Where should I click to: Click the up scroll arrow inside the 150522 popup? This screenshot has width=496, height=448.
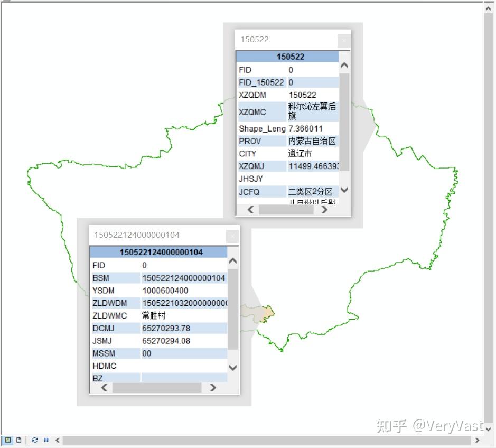point(344,66)
